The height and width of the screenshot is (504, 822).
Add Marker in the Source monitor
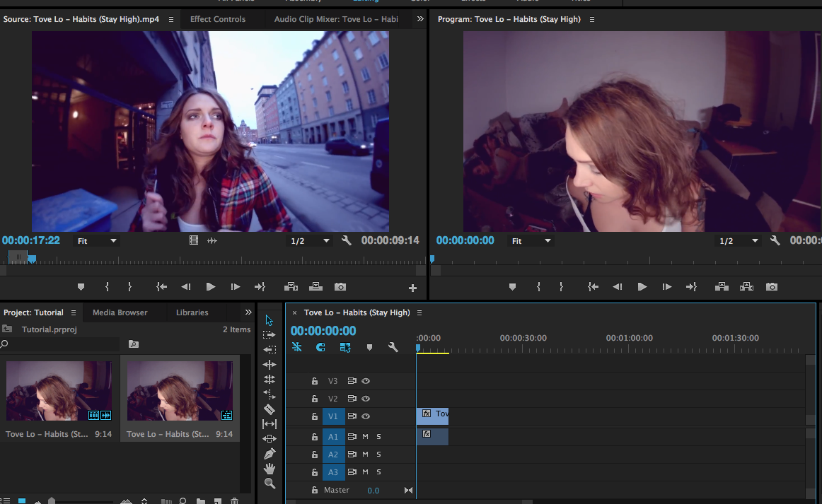(x=81, y=287)
